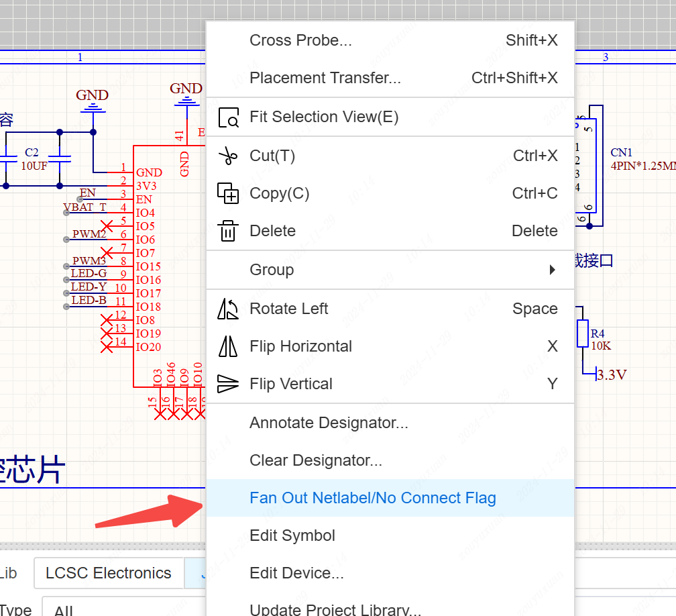Select the no-connect X flag on pin 5
Viewport: 676px width, 616px height.
(106, 225)
